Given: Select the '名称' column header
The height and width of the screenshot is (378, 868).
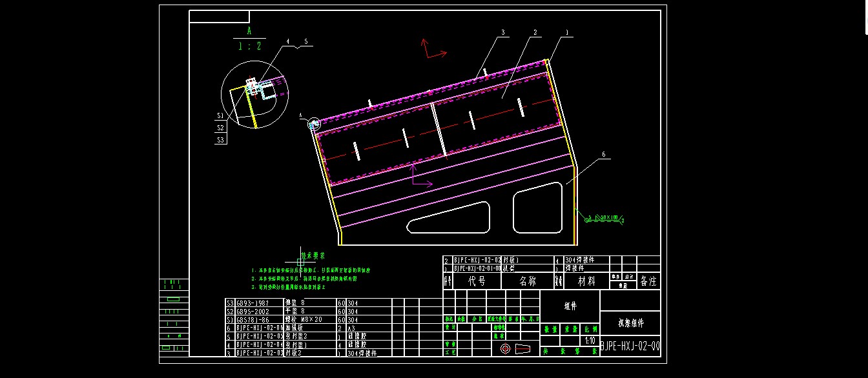Looking at the screenshot, I should 528,281.
